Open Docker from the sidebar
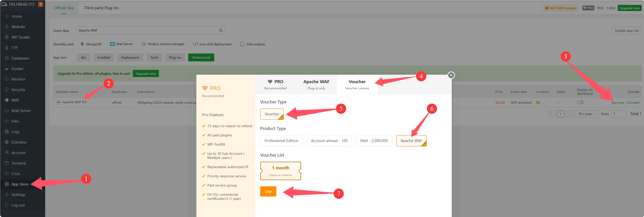 (x=17, y=69)
